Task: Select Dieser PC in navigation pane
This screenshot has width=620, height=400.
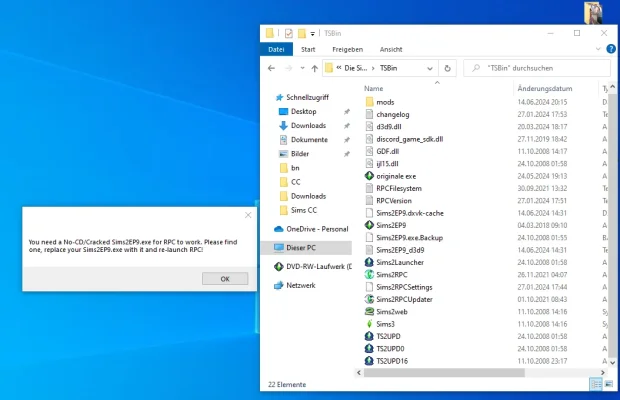Action: tap(306, 248)
